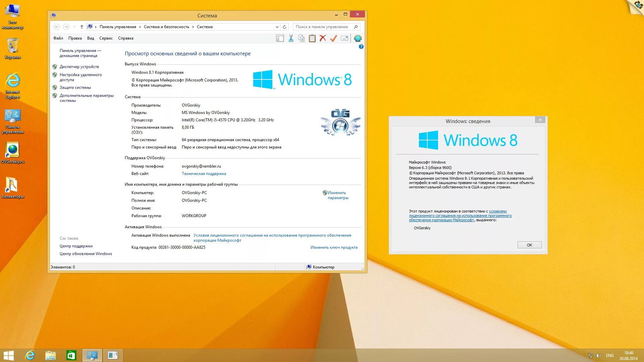Screen dimensions: 644x362
Task: Adjust the system volume speaker control
Action: point(598,355)
